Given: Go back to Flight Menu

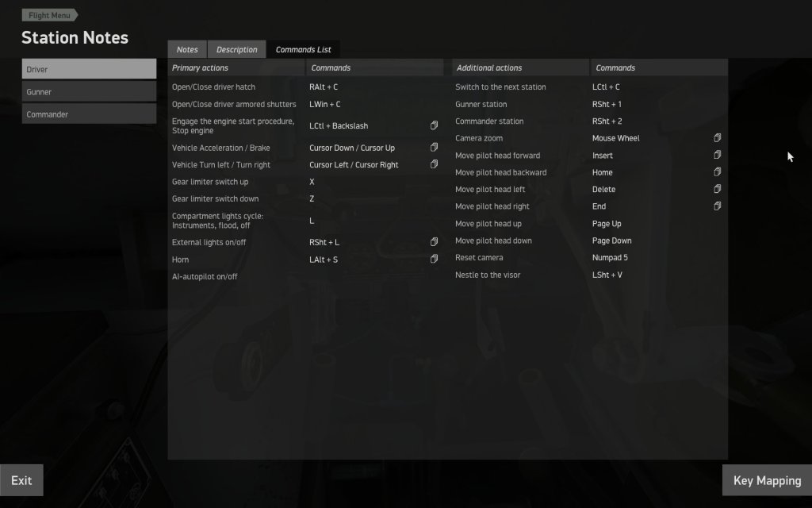Looking at the screenshot, I should pos(49,15).
